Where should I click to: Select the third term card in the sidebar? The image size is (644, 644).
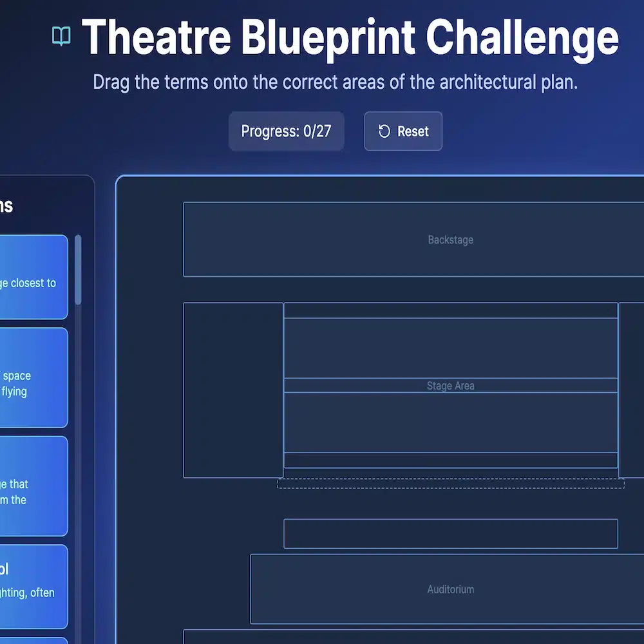tap(32, 484)
